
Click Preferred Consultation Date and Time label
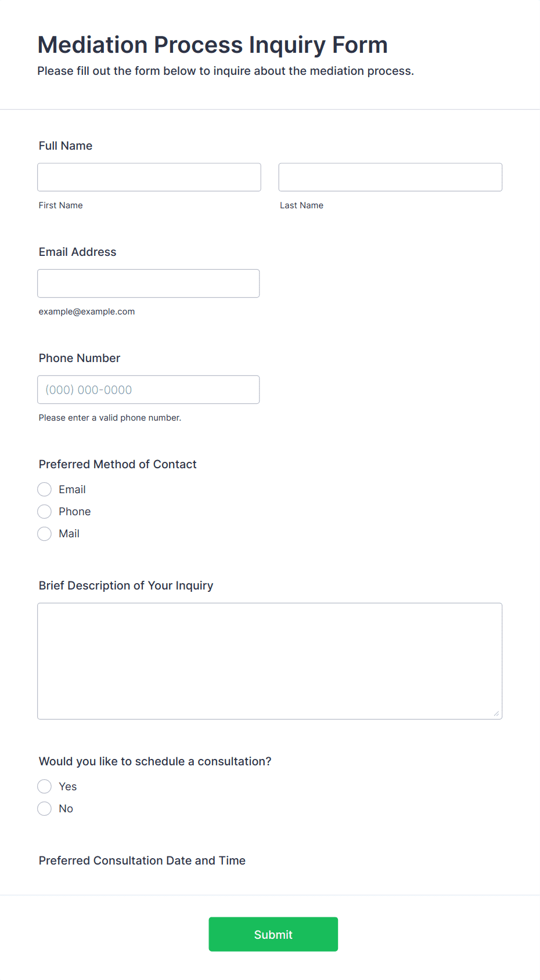coord(142,860)
